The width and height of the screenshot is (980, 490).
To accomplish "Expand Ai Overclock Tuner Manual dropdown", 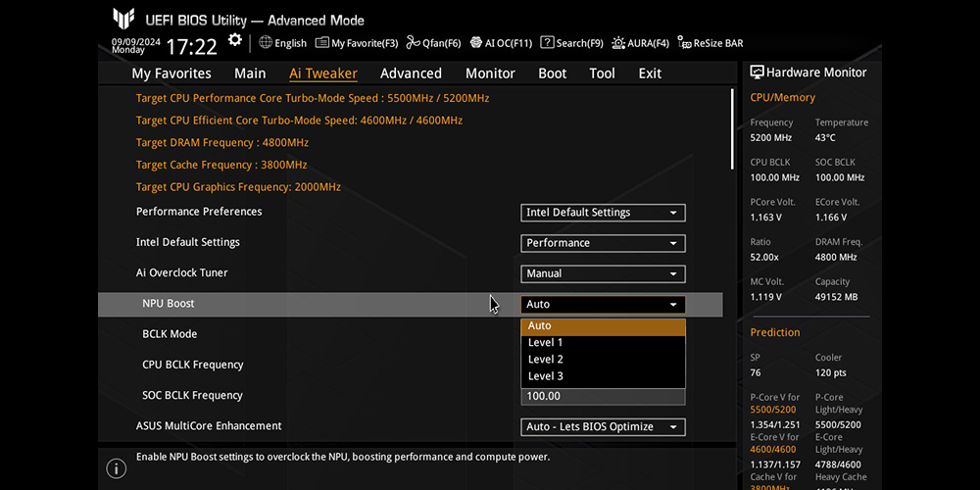I will coord(603,273).
